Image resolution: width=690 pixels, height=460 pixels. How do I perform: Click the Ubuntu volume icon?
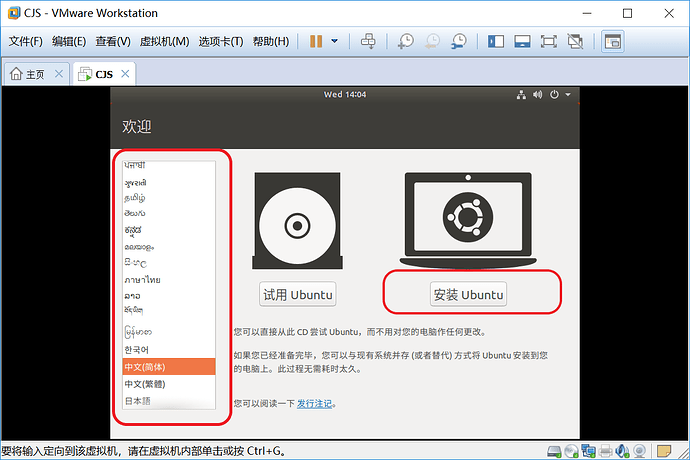537,94
